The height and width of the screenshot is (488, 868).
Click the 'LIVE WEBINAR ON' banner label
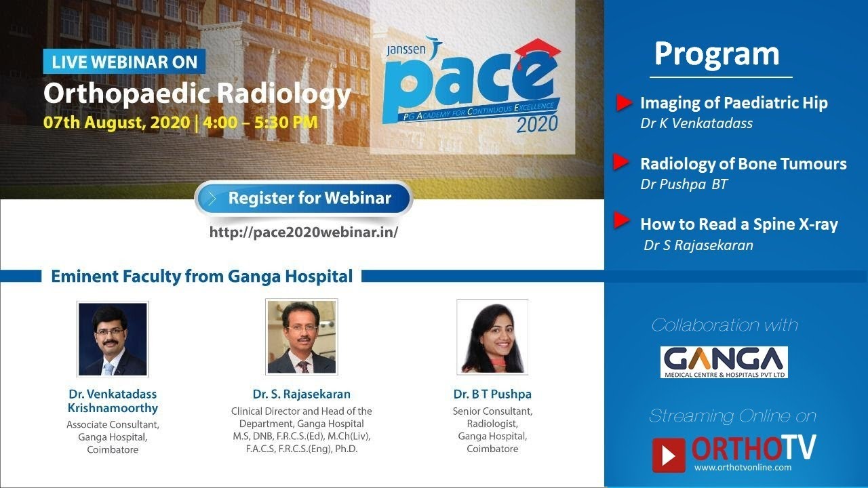[x=125, y=62]
